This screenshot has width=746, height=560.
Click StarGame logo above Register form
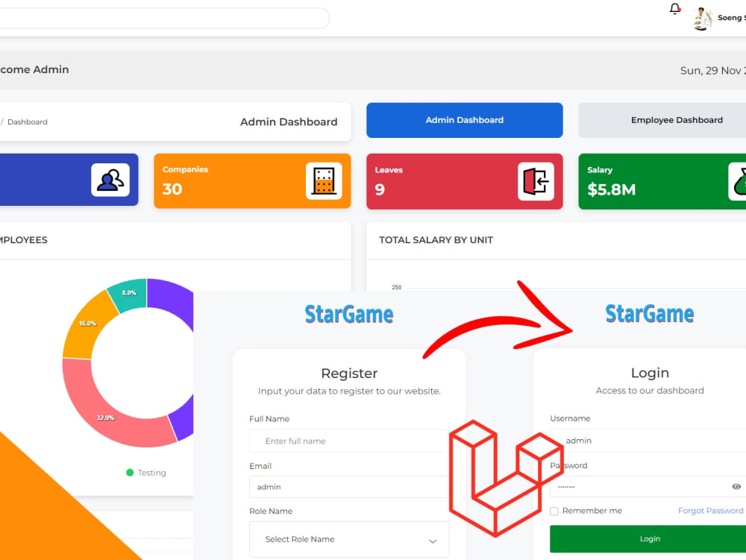[349, 315]
